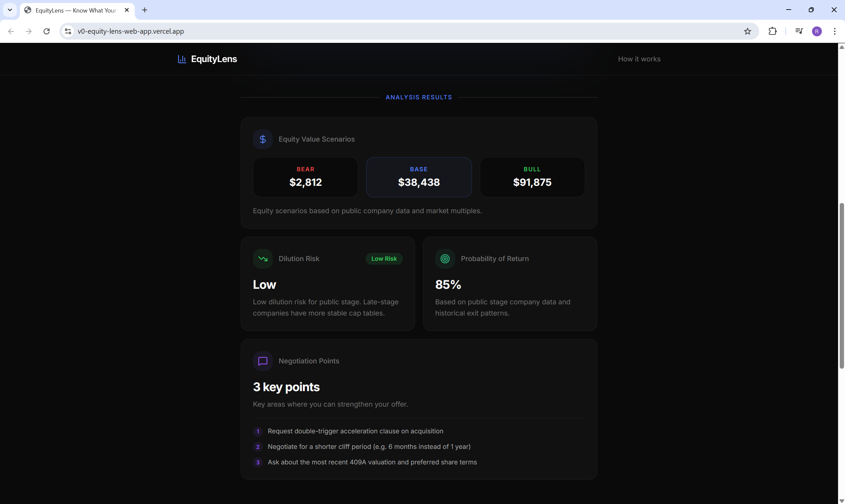Open the Chrome profile avatar R

point(817,31)
